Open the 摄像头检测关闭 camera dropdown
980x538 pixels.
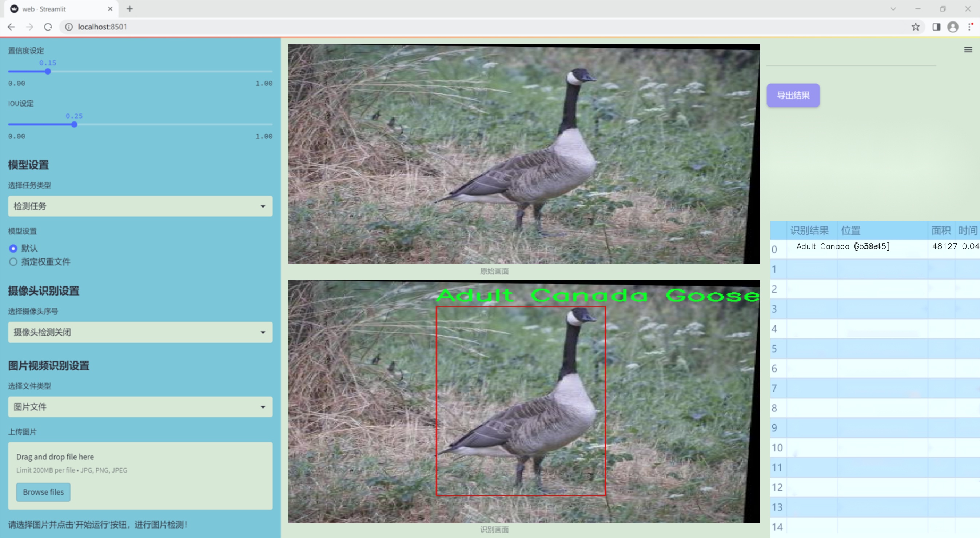click(140, 332)
